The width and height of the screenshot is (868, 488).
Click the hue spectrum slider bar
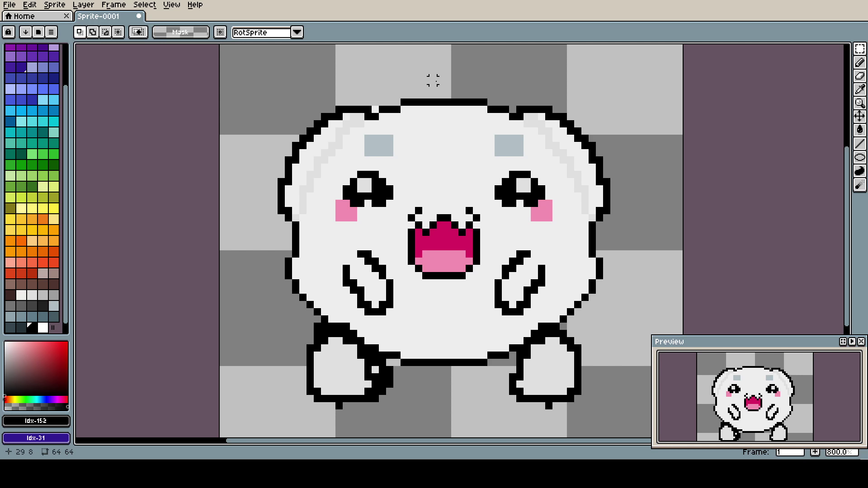[x=36, y=399]
